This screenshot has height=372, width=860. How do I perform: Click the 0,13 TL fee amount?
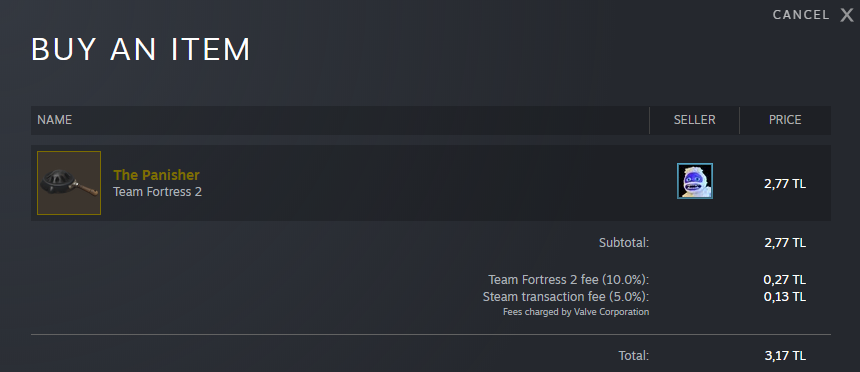tap(785, 297)
